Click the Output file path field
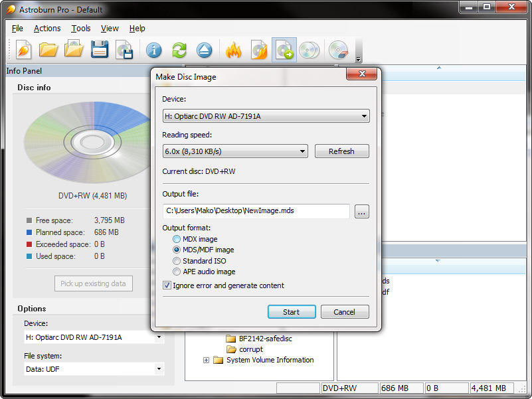 pyautogui.click(x=256, y=211)
